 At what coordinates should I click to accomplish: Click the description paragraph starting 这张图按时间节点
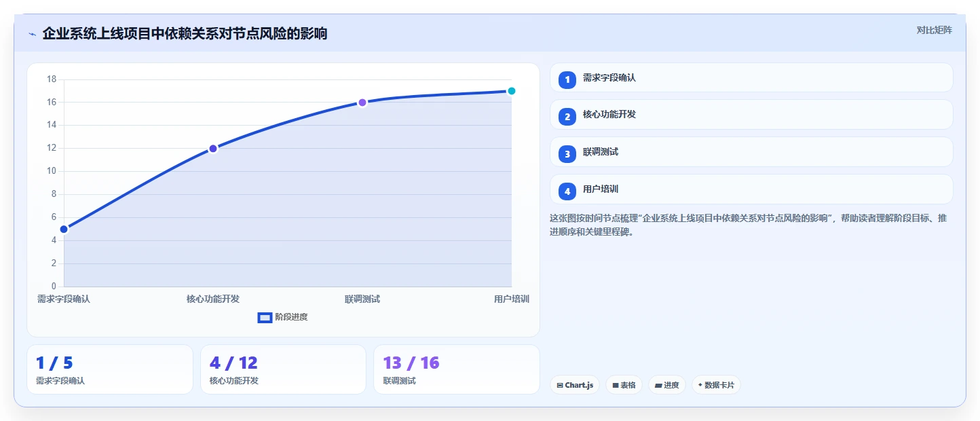pyautogui.click(x=748, y=225)
